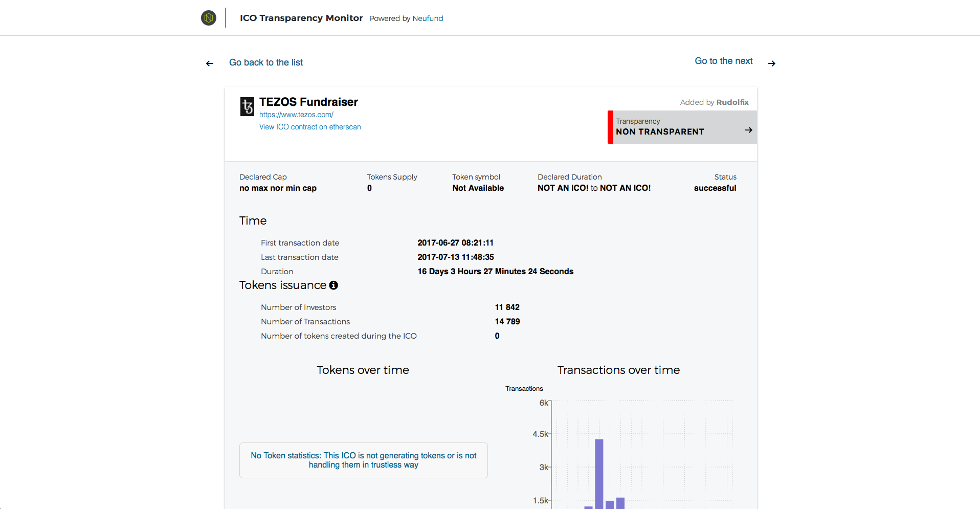The image size is (980, 509).
Task: Follow the "Go to the next" link
Action: pyautogui.click(x=723, y=60)
